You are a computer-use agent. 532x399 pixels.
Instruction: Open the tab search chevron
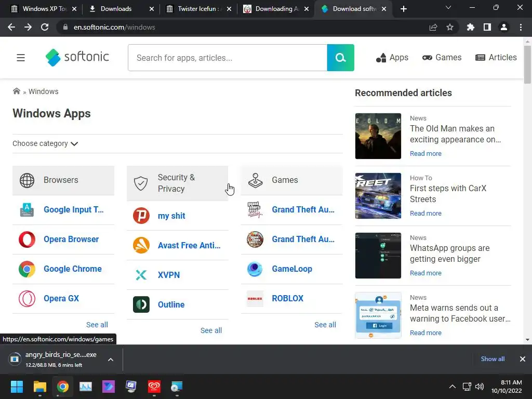pyautogui.click(x=448, y=7)
